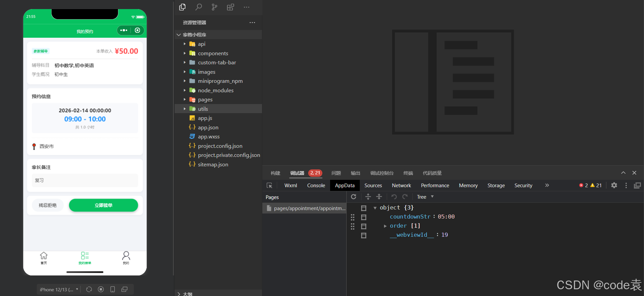
Task: Select the countdownStr row box icon
Action: pyautogui.click(x=363, y=217)
